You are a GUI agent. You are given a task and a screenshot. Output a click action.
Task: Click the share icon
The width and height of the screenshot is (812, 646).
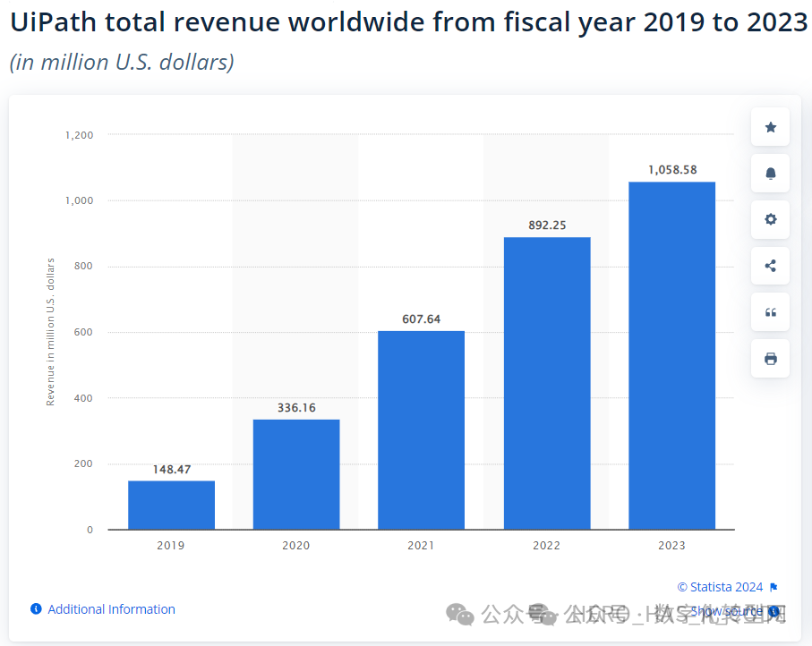(x=770, y=266)
